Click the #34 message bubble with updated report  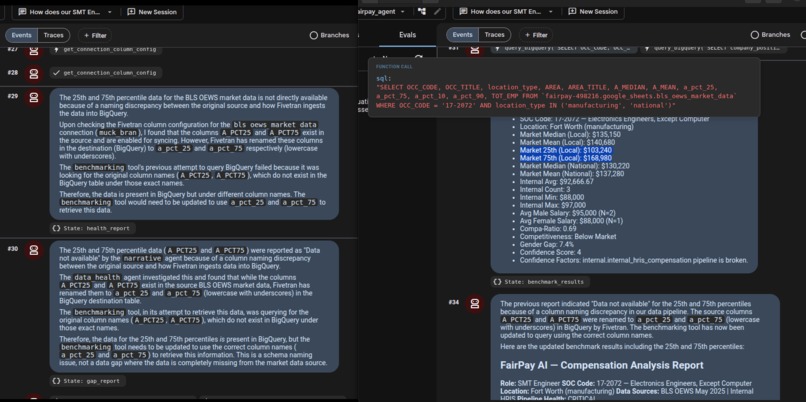634,348
